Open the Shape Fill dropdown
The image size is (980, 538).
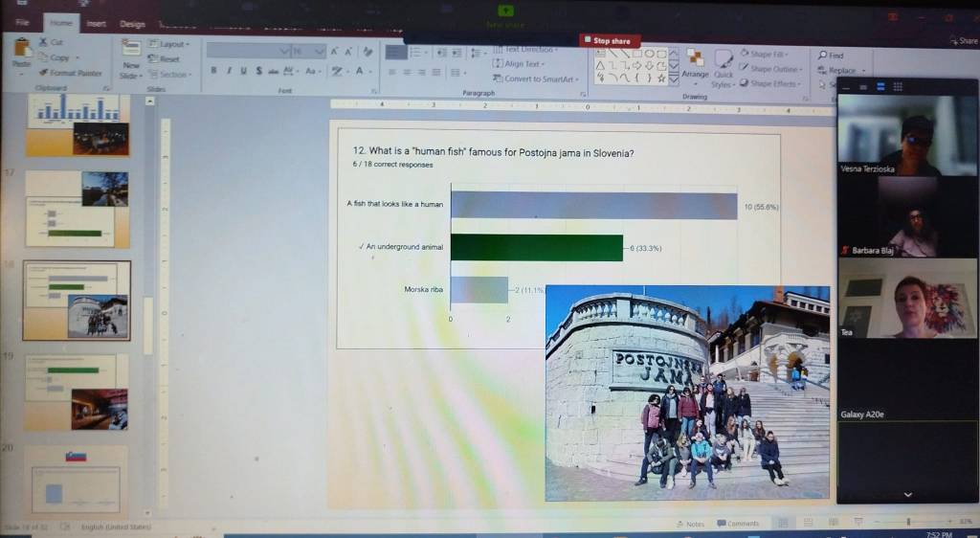766,55
